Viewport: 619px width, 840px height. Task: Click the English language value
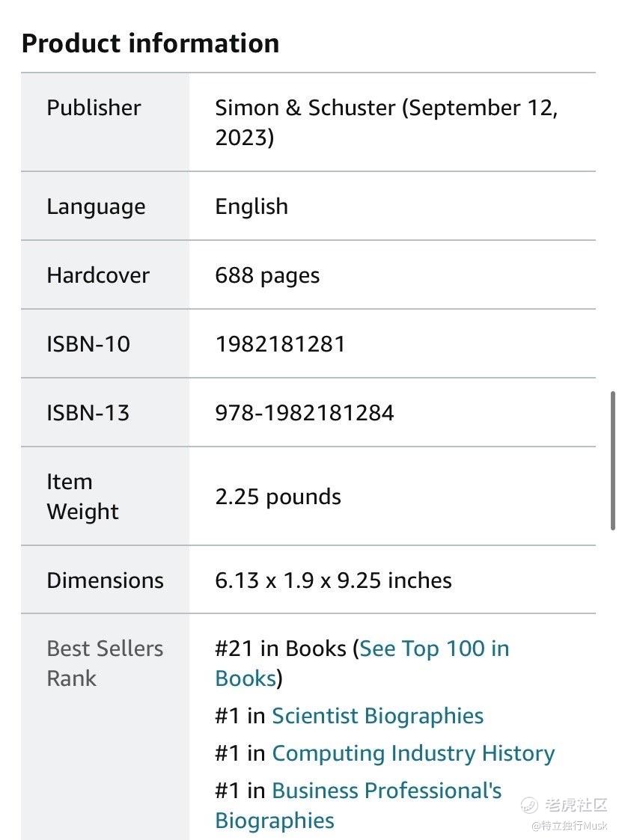click(251, 206)
